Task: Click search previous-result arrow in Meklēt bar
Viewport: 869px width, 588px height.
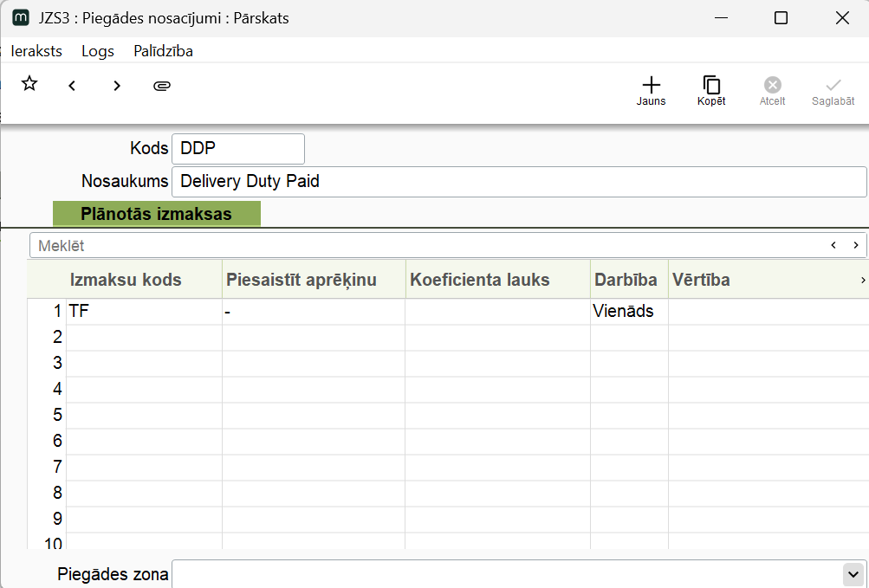Action: [x=833, y=245]
